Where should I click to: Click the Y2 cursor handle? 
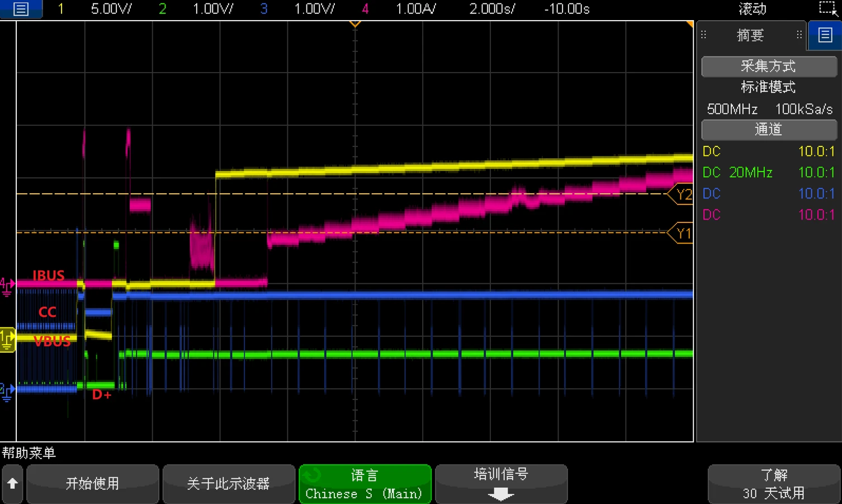coord(682,194)
